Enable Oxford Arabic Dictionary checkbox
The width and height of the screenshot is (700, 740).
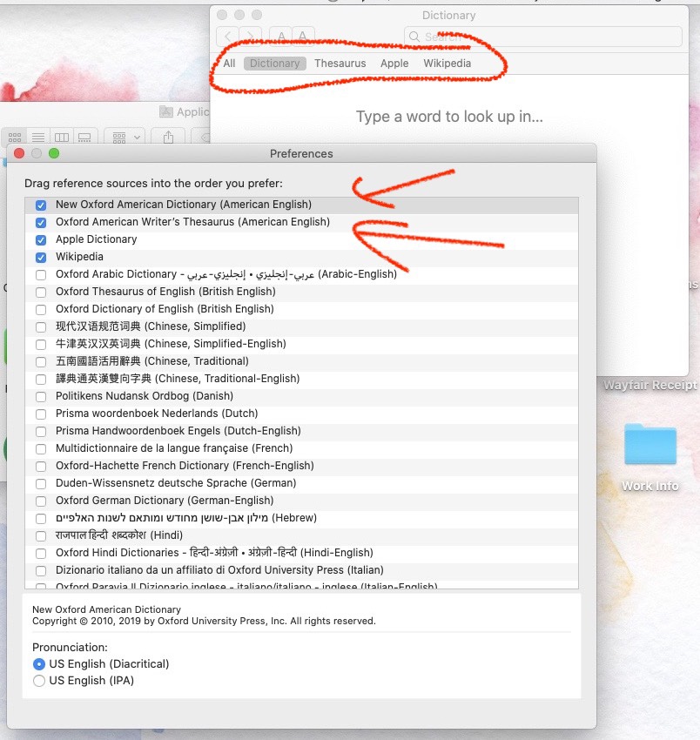click(x=41, y=275)
